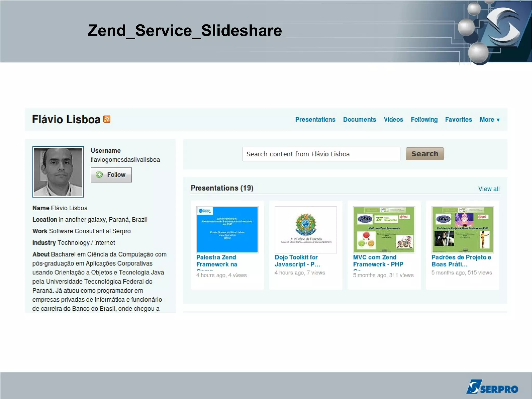Go to the Favorites tab
This screenshot has height=399, width=532.
(458, 120)
